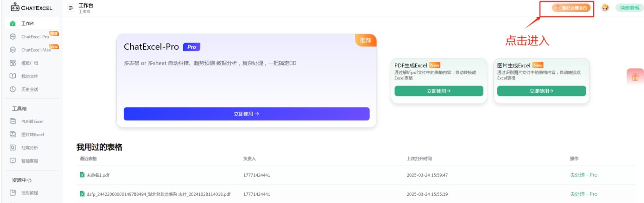Viewport: 644px width, 203px height.
Task: Click the search icon for 社媒分析
Action: point(13,148)
